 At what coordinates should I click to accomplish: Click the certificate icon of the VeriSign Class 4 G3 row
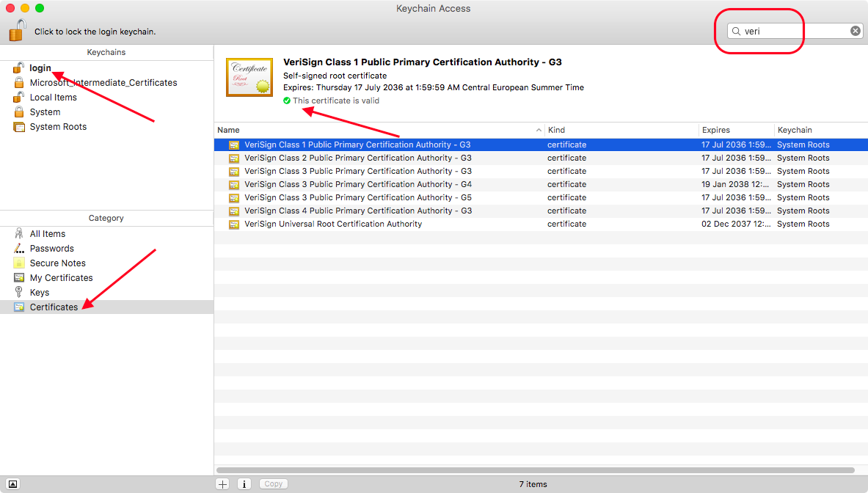[234, 211]
